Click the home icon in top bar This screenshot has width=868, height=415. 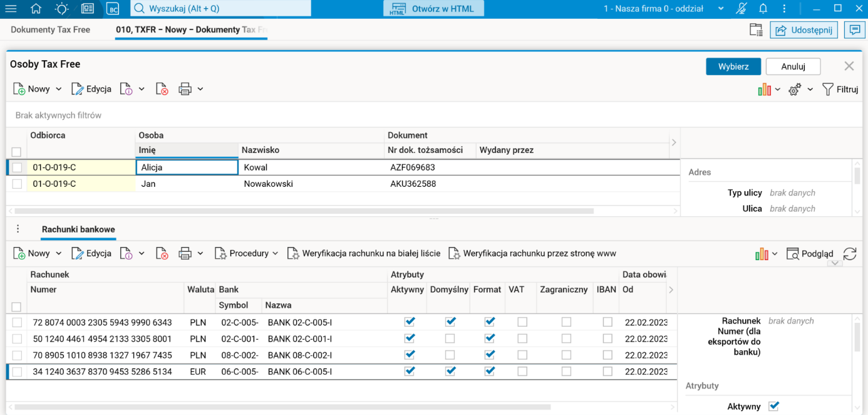[36, 9]
